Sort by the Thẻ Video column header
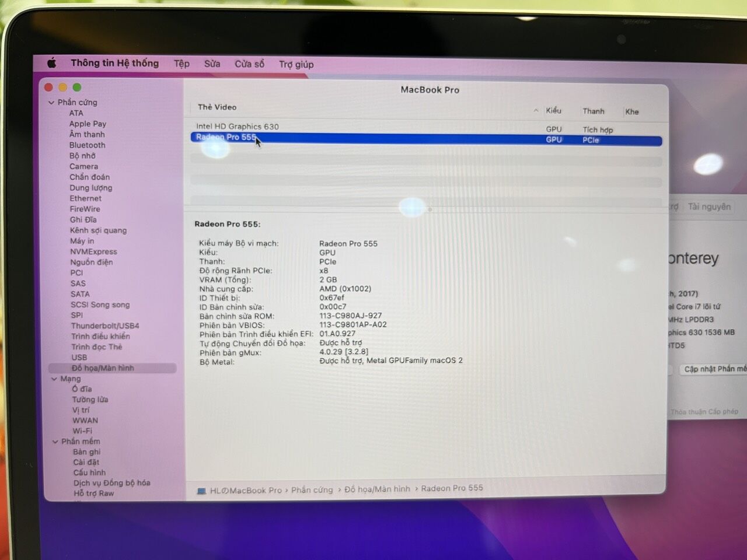This screenshot has height=560, width=747. [x=217, y=107]
